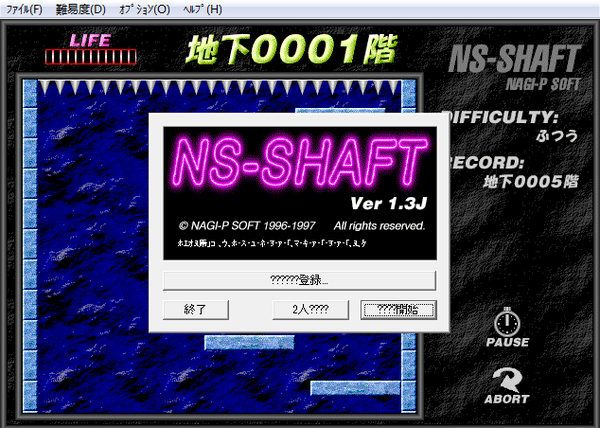Screen dimensions: 600x428
Task: Click the 登録 registration button
Action: click(x=299, y=281)
